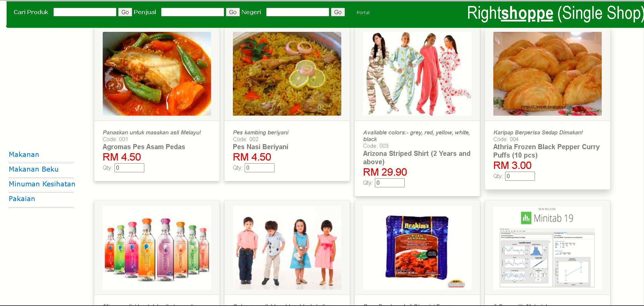Image resolution: width=644 pixels, height=306 pixels.
Task: Click the Activate drink bottles image
Action: [157, 248]
